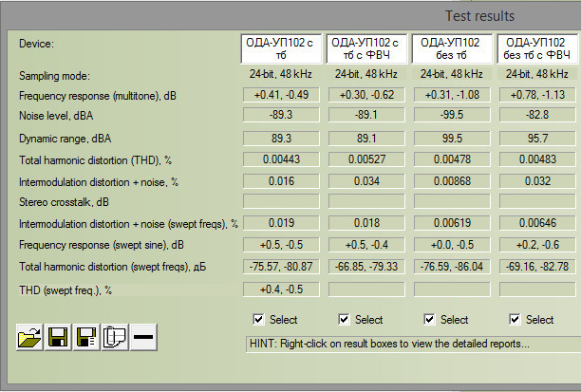581x392 pixels.
Task: Save results using the plain floppy disk icon
Action: click(58, 337)
